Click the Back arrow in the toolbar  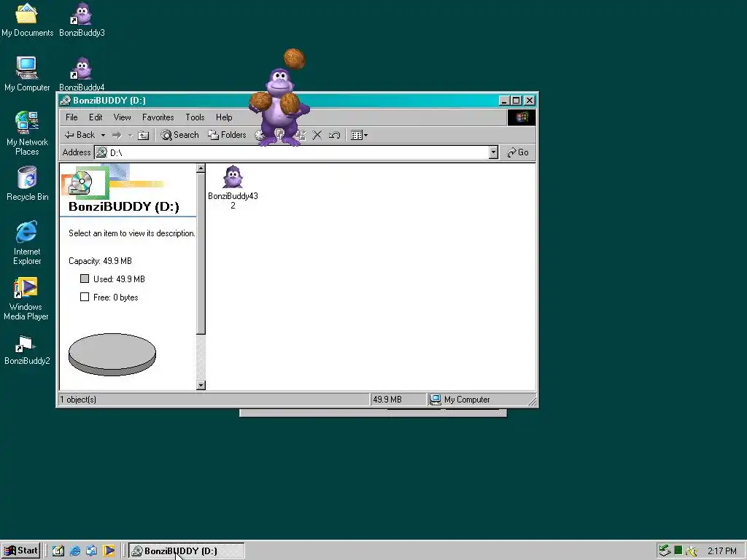[80, 135]
